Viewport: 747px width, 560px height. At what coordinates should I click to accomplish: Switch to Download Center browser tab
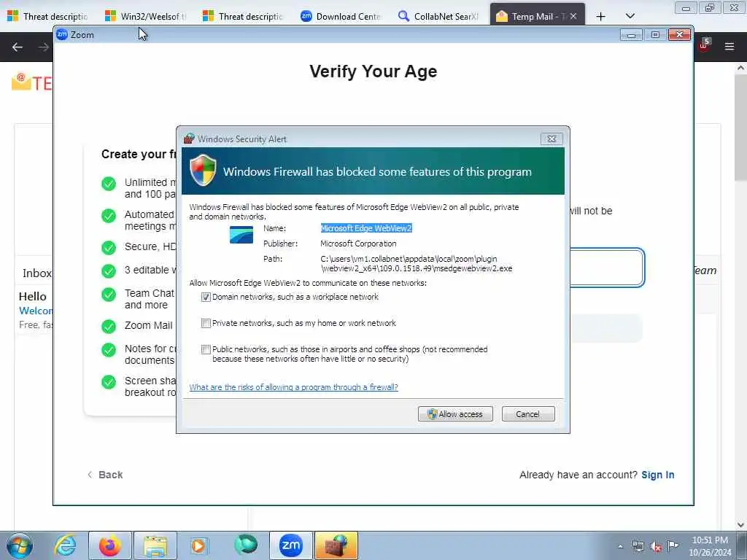tap(341, 16)
